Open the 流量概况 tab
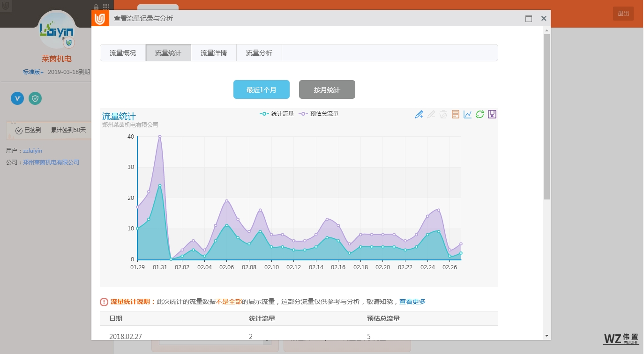Viewport: 644px width, 354px height. pos(123,53)
